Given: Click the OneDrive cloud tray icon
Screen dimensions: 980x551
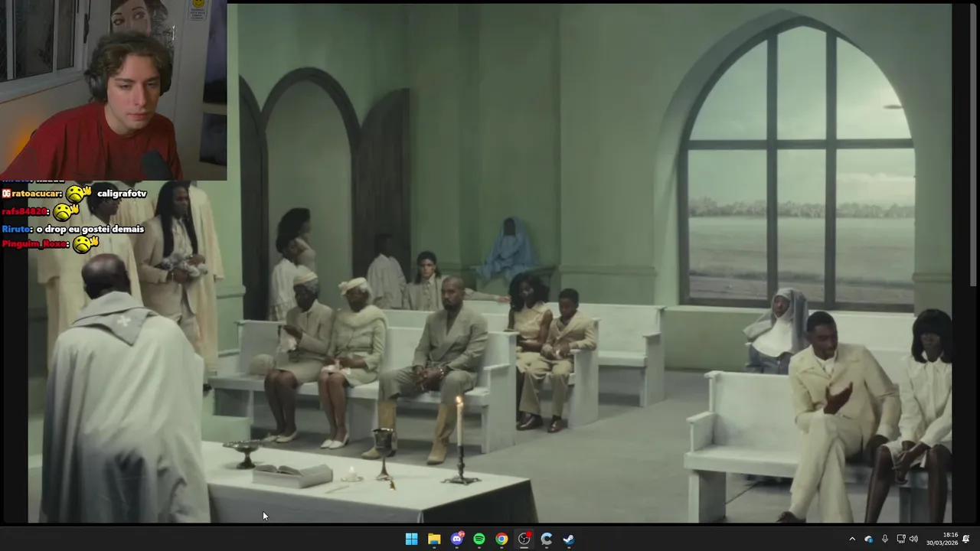Looking at the screenshot, I should coord(868,539).
